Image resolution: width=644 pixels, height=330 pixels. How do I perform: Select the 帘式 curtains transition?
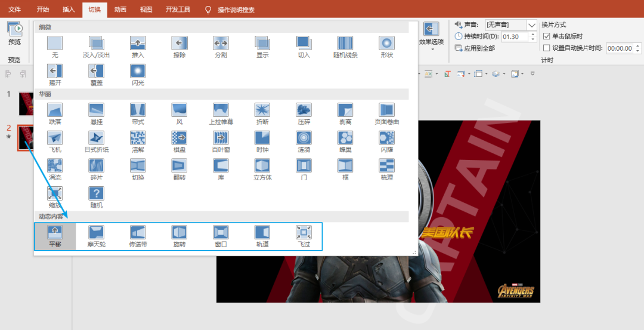[x=138, y=114]
